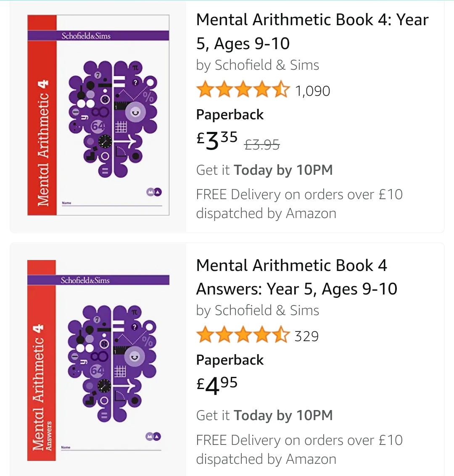454x476 pixels.
Task: Click the star rating icons of Answers book
Action: 243,335
